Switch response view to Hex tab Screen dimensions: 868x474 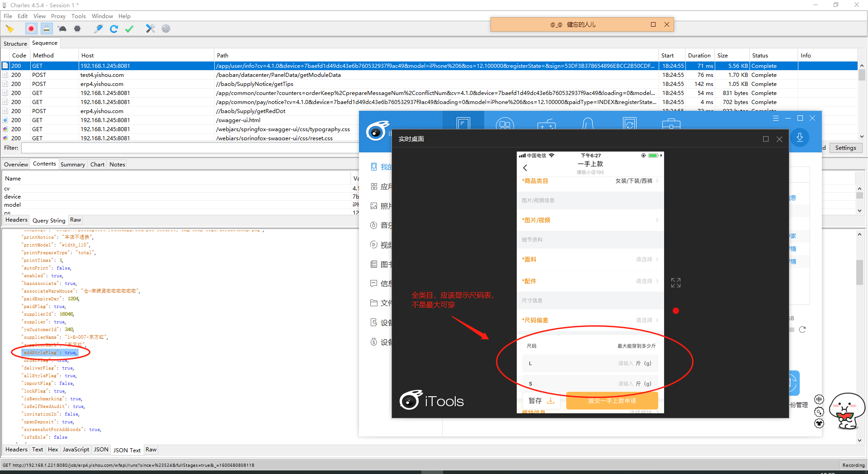click(53, 450)
